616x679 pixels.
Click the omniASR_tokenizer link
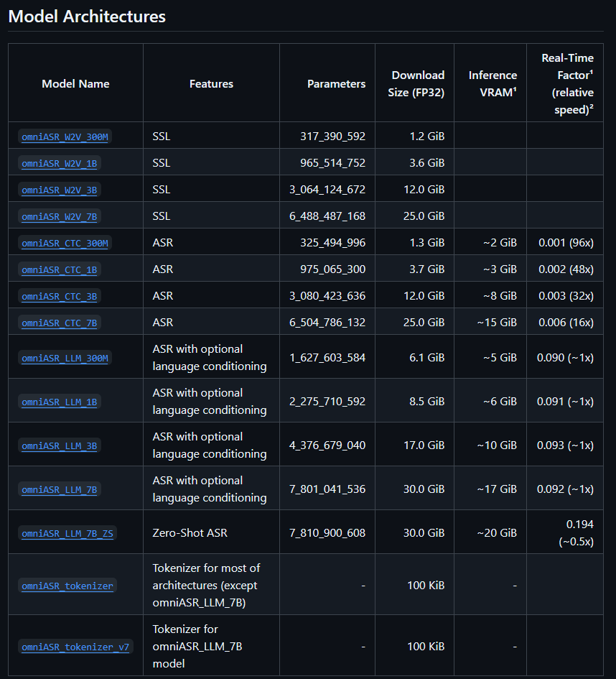coord(67,586)
